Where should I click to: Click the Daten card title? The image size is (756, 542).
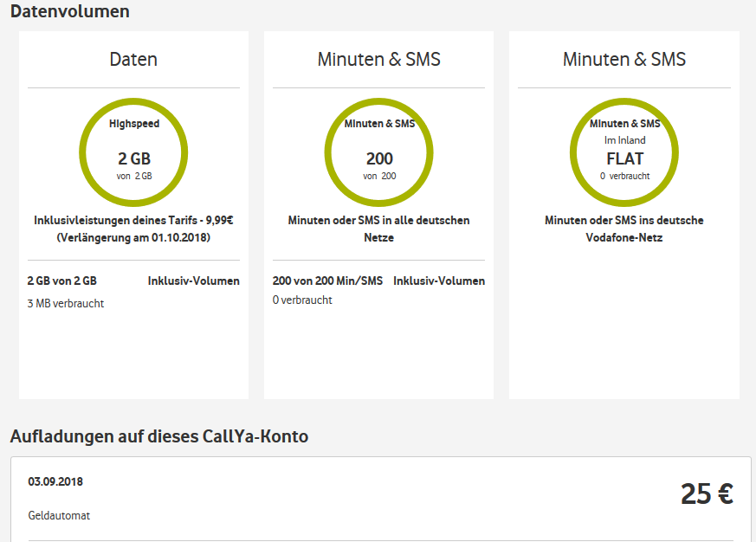(x=133, y=59)
